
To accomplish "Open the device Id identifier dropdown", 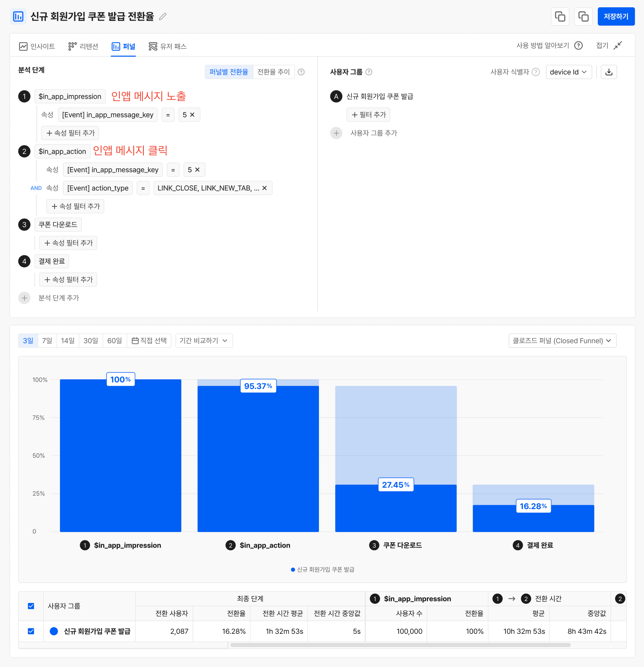I will tap(569, 72).
